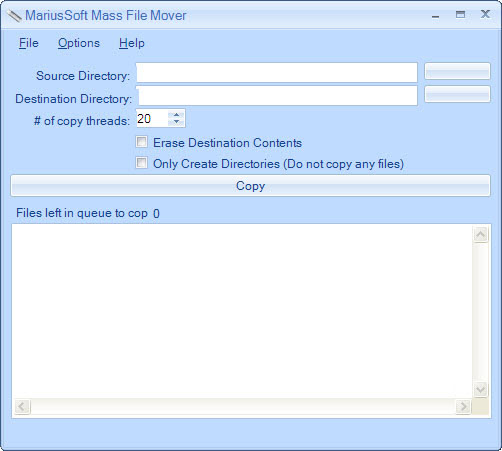Click the Copy button
502x451 pixels.
250,186
